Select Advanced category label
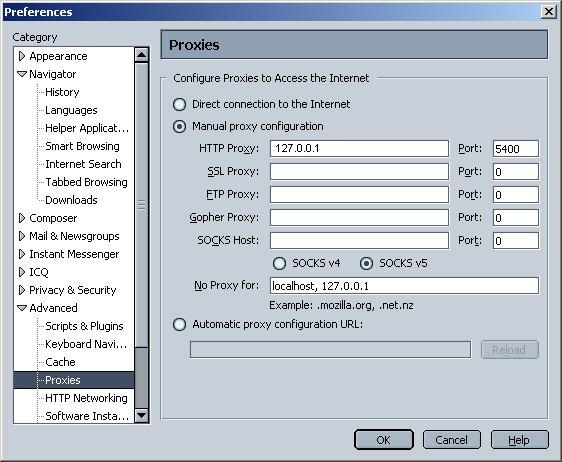The width and height of the screenshot is (562, 462). coord(53,308)
